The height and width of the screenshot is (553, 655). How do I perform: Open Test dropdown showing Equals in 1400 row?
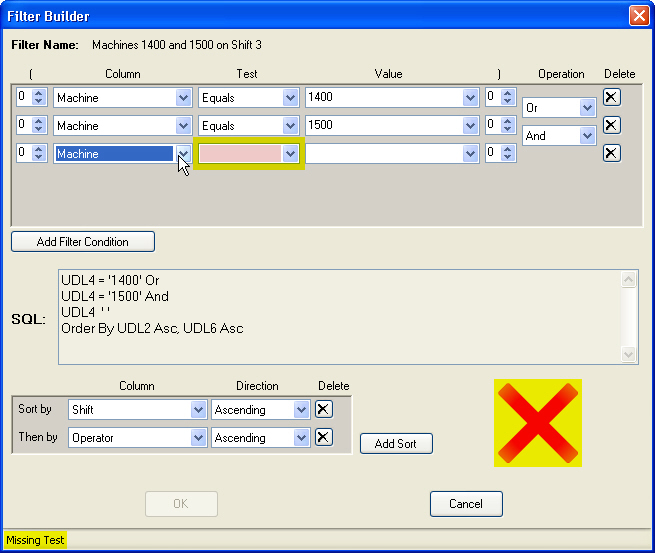[290, 98]
